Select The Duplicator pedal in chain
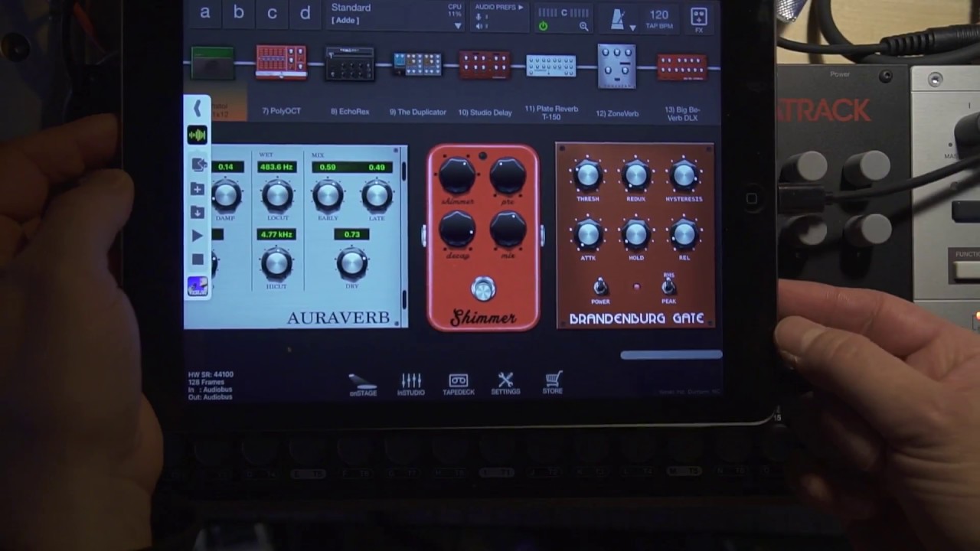 [x=417, y=64]
